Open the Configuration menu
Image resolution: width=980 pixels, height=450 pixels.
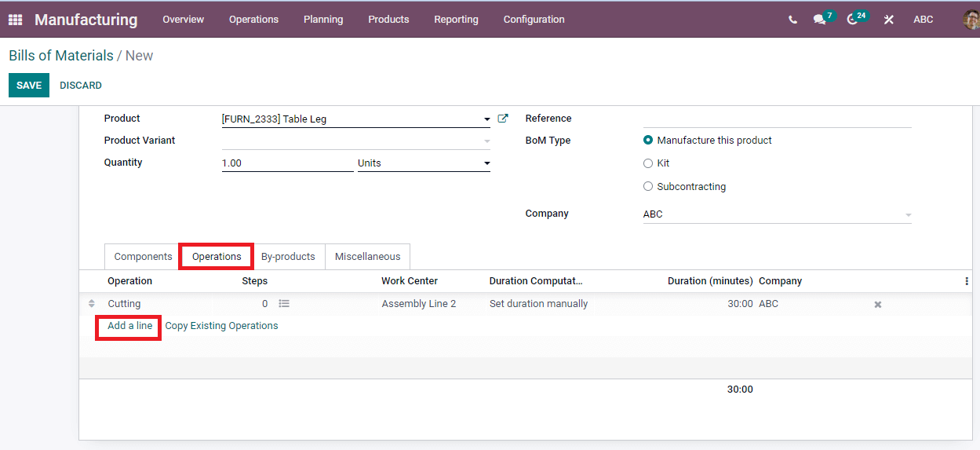pos(534,20)
